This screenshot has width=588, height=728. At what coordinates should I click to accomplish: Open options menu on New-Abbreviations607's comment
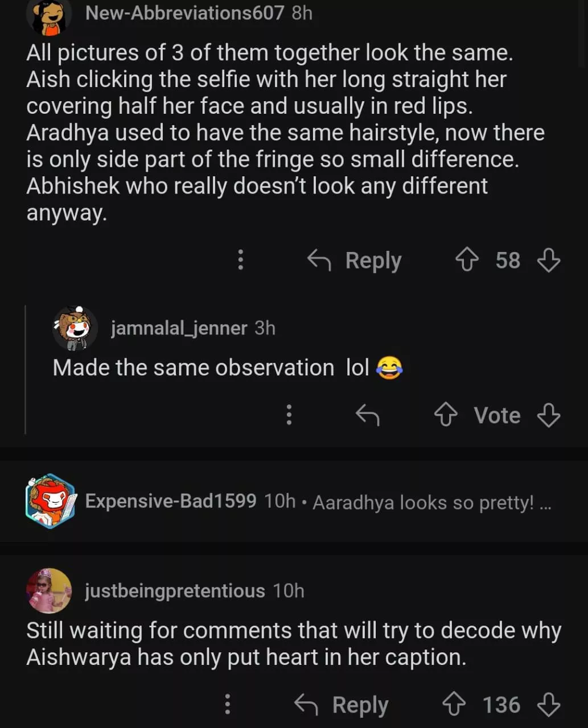pos(241,260)
